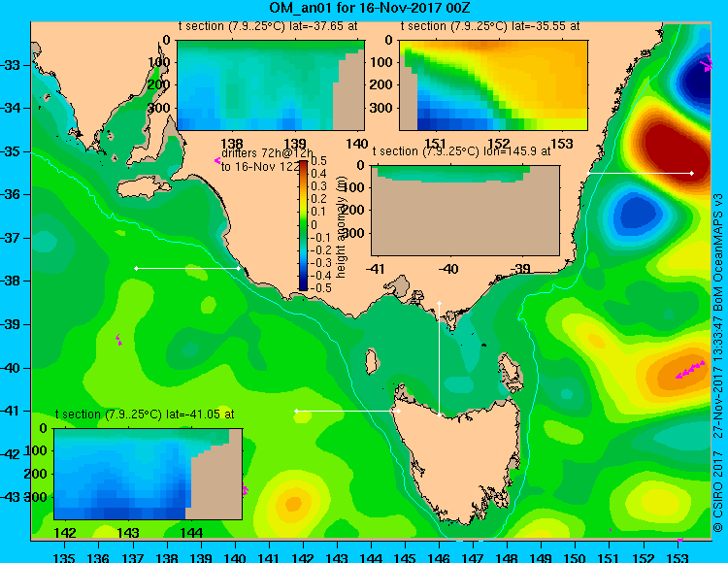Image resolution: width=728 pixels, height=563 pixels.
Task: Open the temperature section inset at lat=-35.55
Action: click(x=493, y=85)
